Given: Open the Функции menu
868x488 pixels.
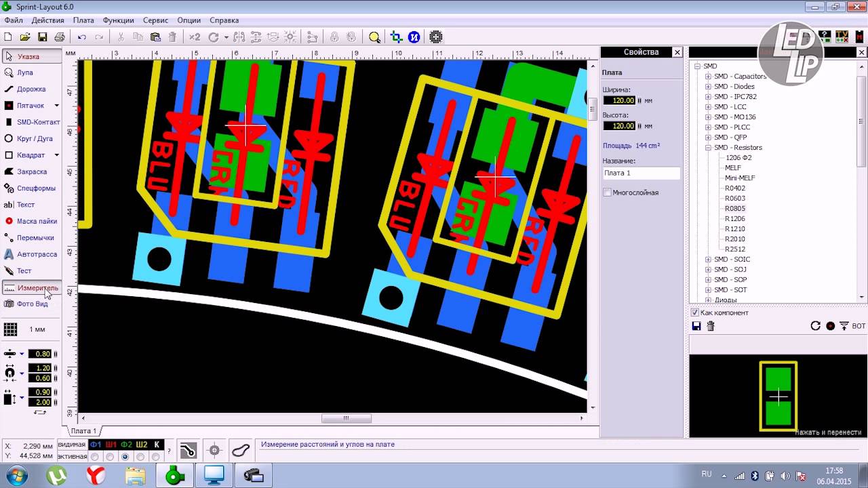Looking at the screenshot, I should click(119, 20).
